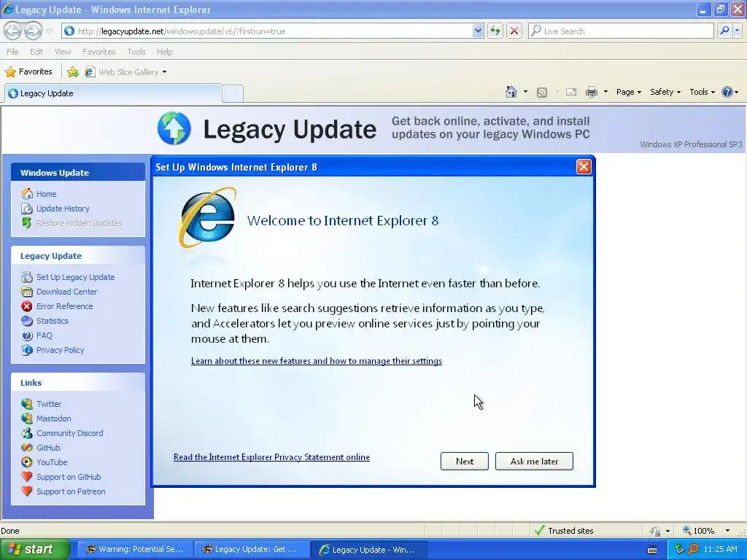Go forward with the browser Forward arrow
The image size is (747, 560).
tap(33, 31)
